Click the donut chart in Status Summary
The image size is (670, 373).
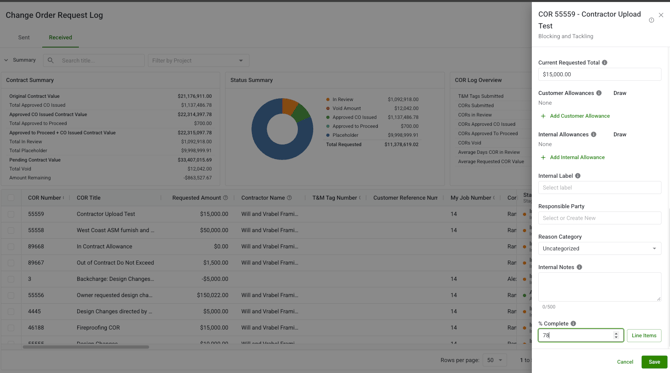click(x=282, y=129)
